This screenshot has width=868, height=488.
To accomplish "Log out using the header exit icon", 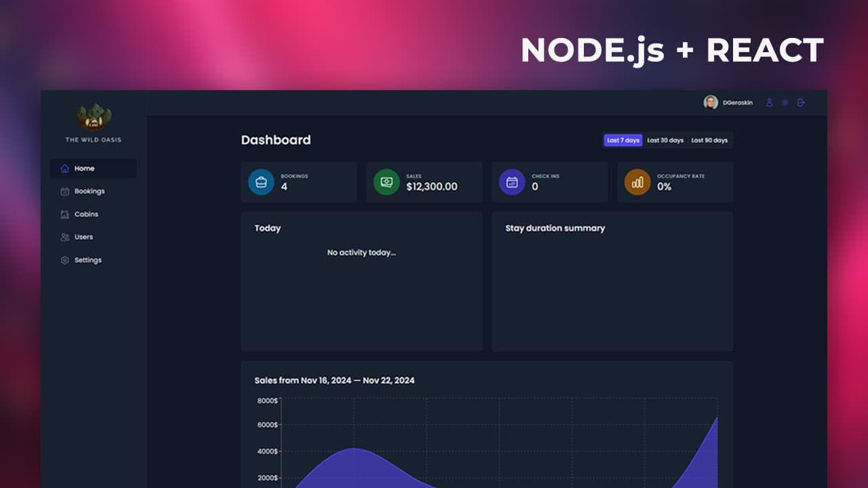I will 801,103.
